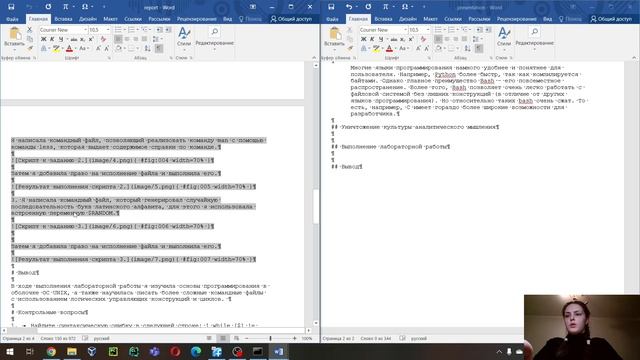640x360 pixels.
Task: Collapse the ribbon in the report window
Action: [314, 58]
